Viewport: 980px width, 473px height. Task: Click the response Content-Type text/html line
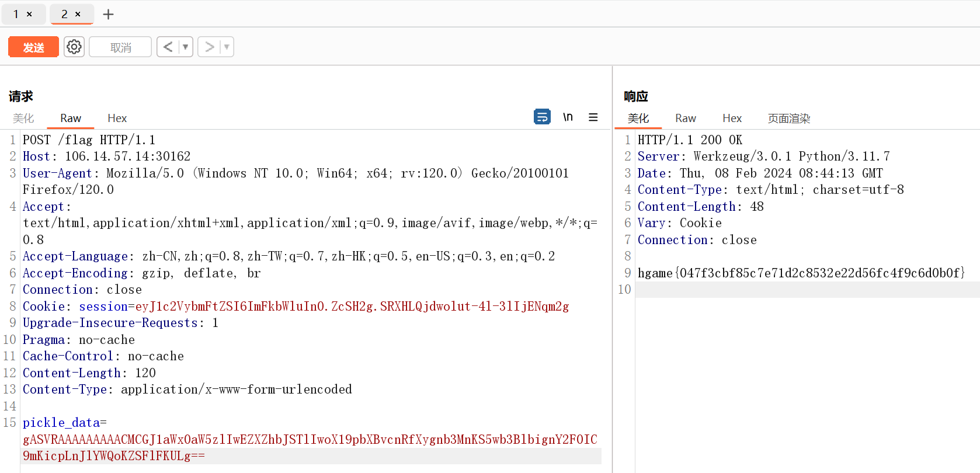[x=770, y=189]
